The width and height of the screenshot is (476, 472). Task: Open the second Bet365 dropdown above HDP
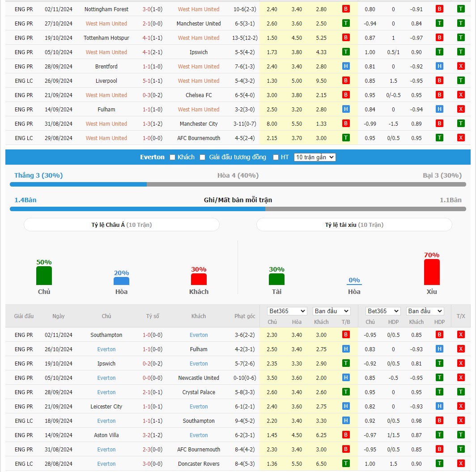point(383,311)
